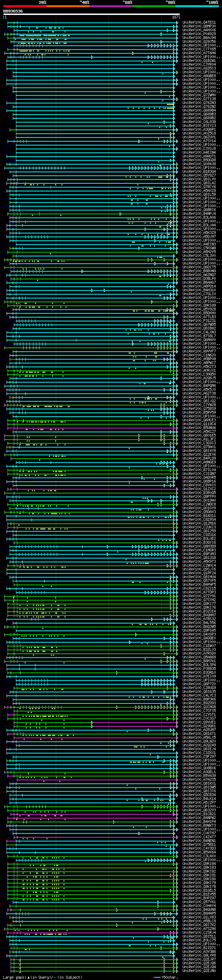222x980 pixels.
Task: Click the Large gaps legend text
Action: click(x=15, y=977)
